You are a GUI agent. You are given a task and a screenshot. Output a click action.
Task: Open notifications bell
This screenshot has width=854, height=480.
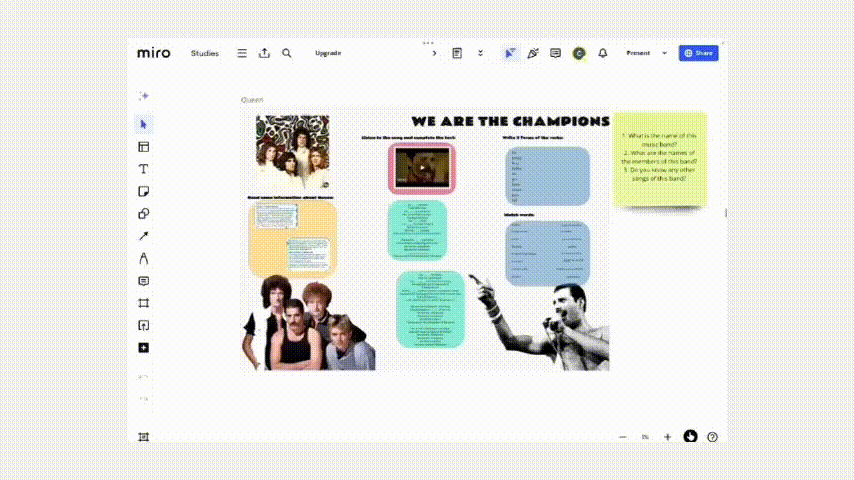(x=602, y=53)
